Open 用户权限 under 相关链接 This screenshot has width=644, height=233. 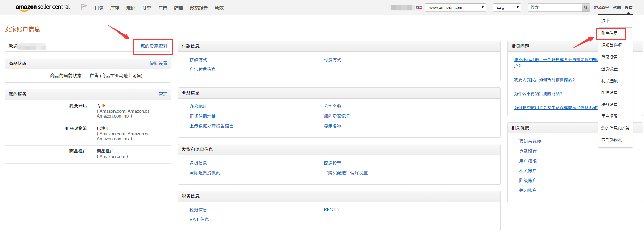(x=528, y=161)
